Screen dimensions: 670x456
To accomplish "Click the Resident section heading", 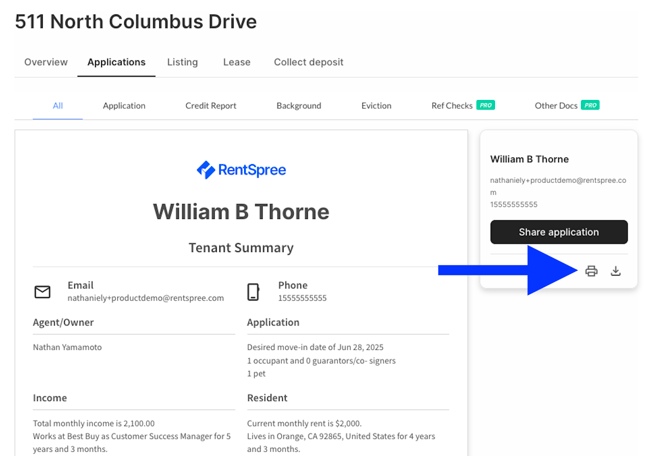I will (267, 398).
